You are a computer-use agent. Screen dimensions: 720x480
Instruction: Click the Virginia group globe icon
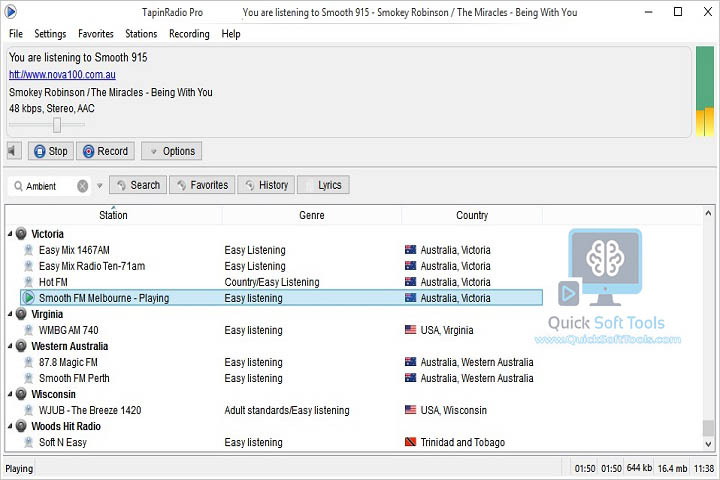pos(21,314)
